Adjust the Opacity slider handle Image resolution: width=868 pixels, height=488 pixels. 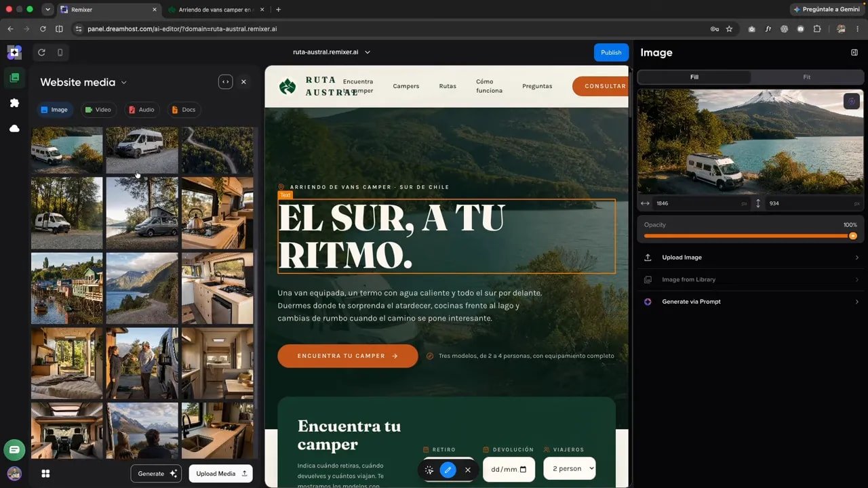click(853, 236)
